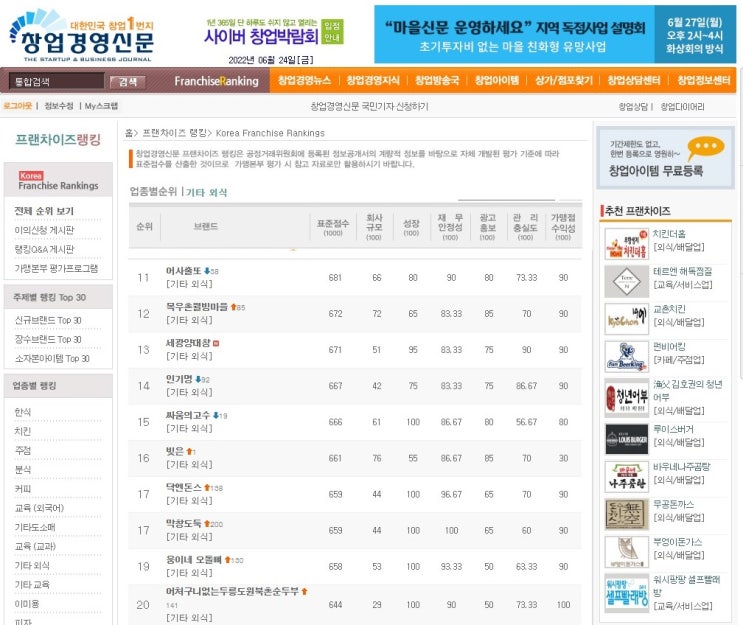Open the 무공돈까스 logo thumbnail

click(626, 514)
